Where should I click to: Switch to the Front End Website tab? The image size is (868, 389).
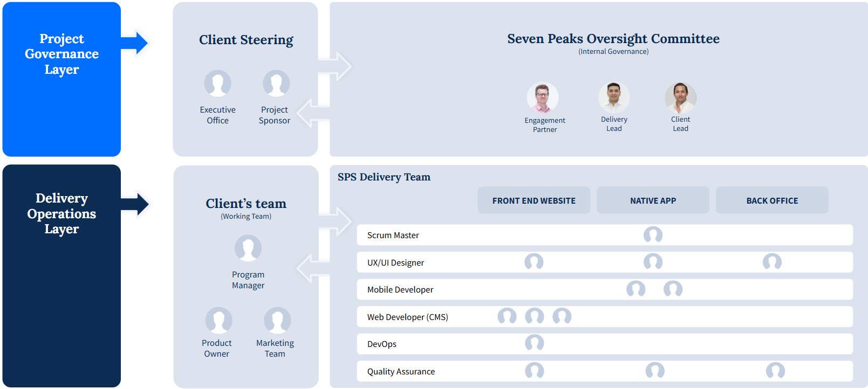click(534, 200)
